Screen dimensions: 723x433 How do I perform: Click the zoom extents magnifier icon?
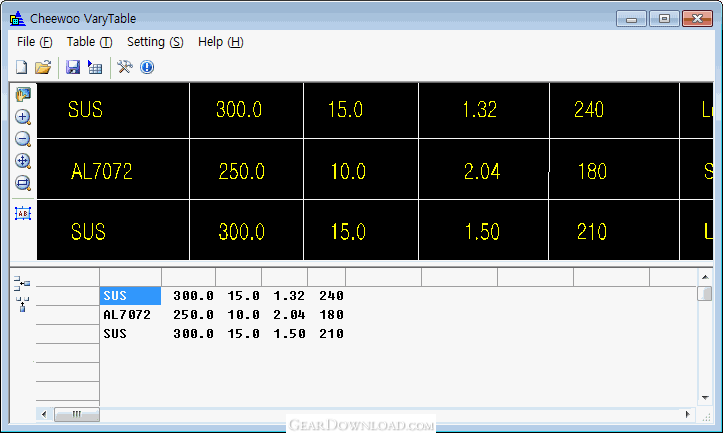click(x=23, y=161)
